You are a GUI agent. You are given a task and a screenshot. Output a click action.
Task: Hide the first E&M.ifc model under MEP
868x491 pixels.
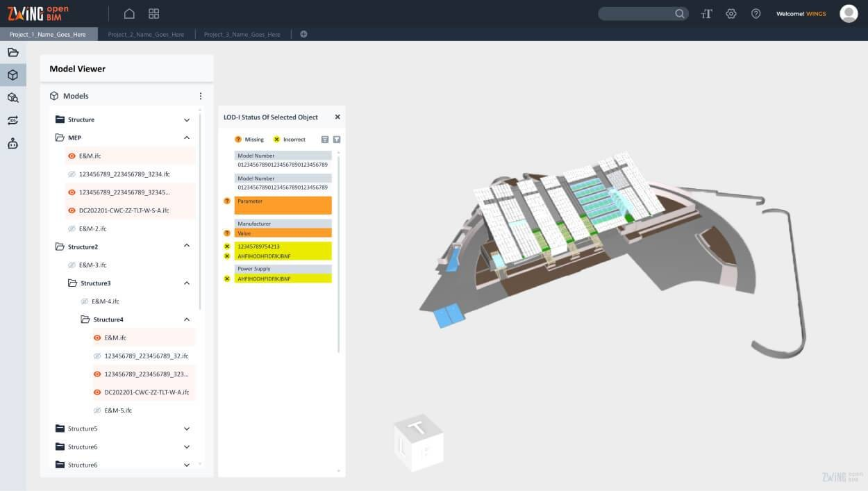(72, 156)
